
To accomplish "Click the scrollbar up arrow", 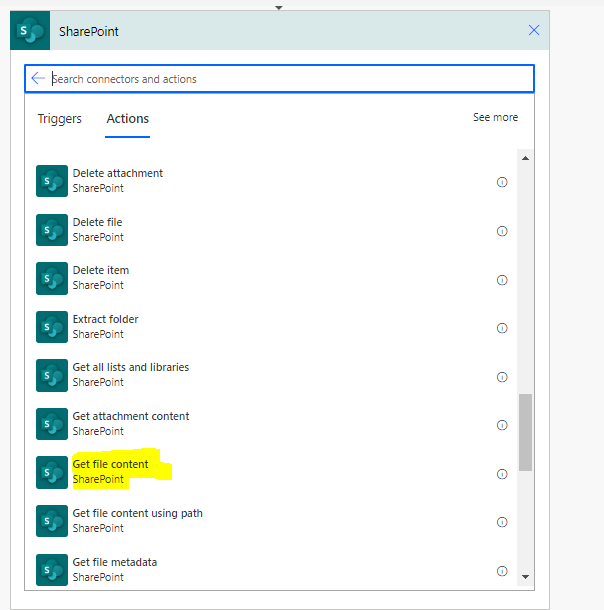I will pos(526,159).
